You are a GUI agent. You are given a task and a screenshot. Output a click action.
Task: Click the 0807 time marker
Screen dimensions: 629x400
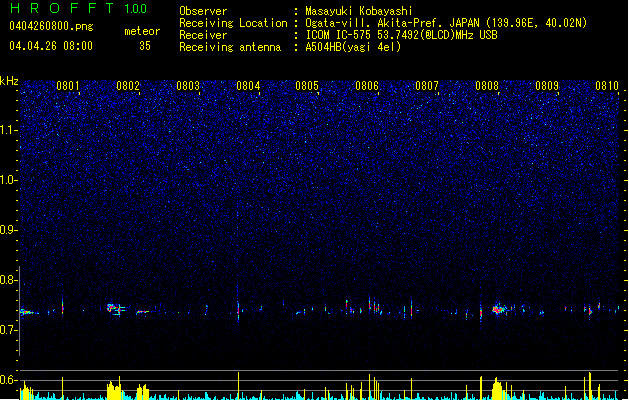pyautogui.click(x=427, y=85)
